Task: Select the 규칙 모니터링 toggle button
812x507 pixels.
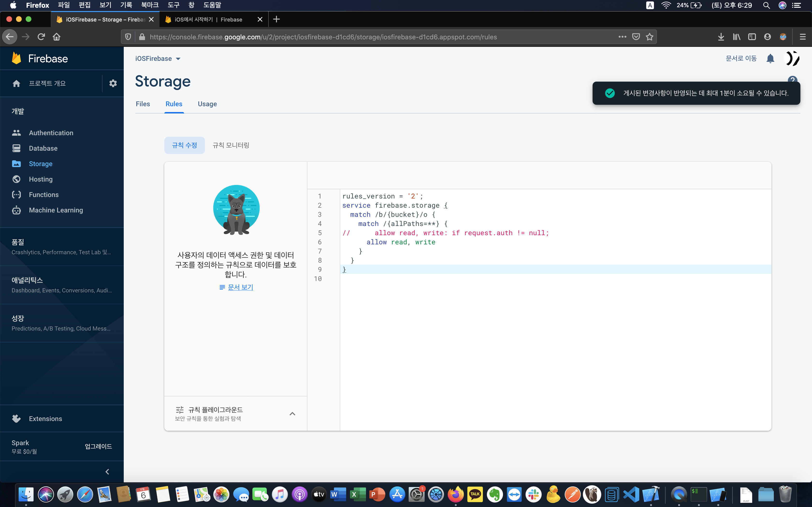Action: point(231,145)
